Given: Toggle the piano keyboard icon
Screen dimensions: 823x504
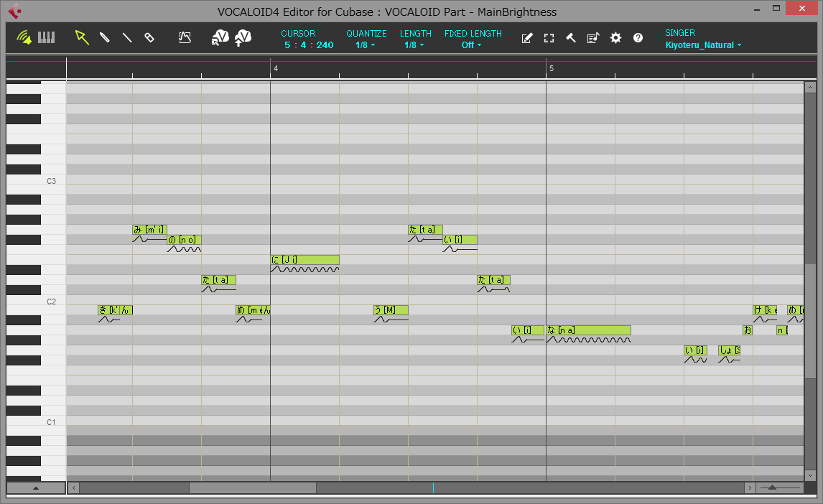Looking at the screenshot, I should (46, 38).
